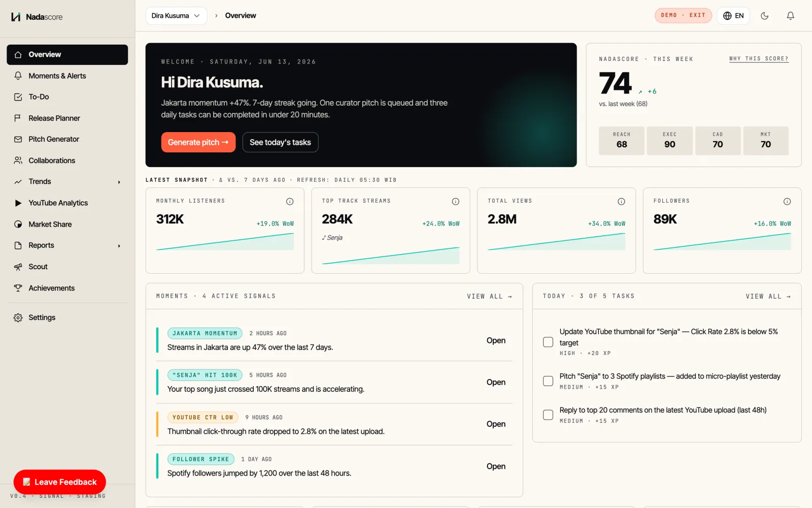Toggle dark mode moon icon

(764, 16)
